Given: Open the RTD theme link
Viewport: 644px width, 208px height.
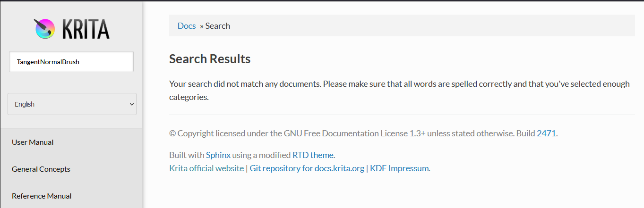Looking at the screenshot, I should coord(313,155).
